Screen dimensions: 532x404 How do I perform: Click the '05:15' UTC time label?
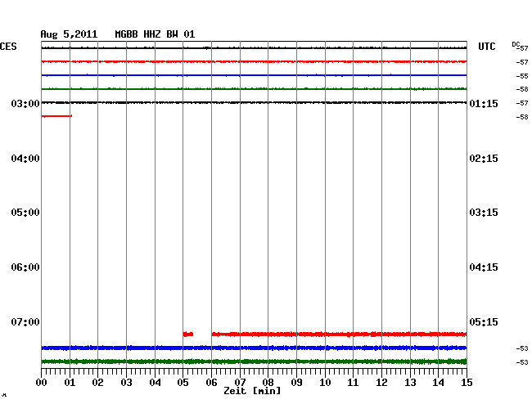coord(484,322)
